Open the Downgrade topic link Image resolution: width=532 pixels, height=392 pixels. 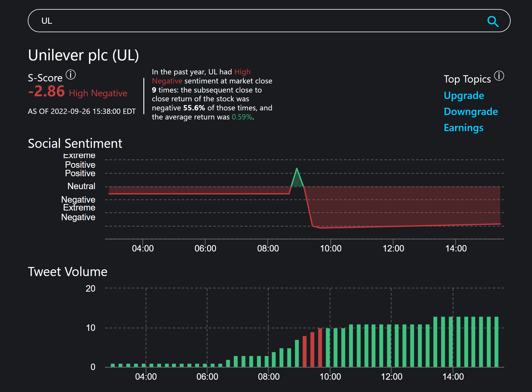point(471,112)
